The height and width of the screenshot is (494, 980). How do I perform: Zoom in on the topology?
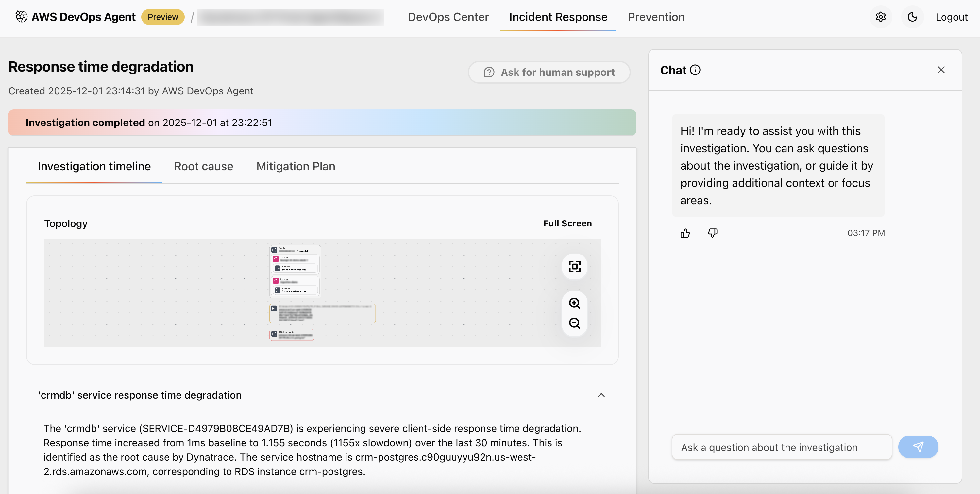(x=574, y=303)
